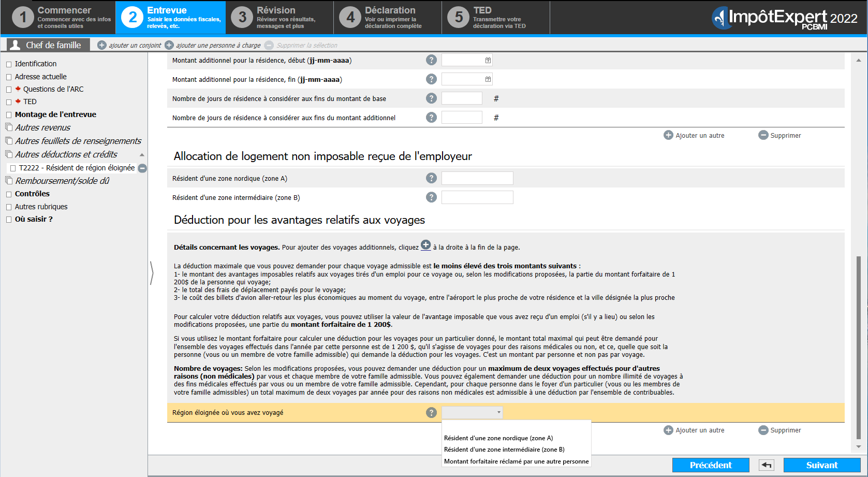Open help for Résident zone nordique (zone A)
The image size is (868, 477).
[431, 178]
